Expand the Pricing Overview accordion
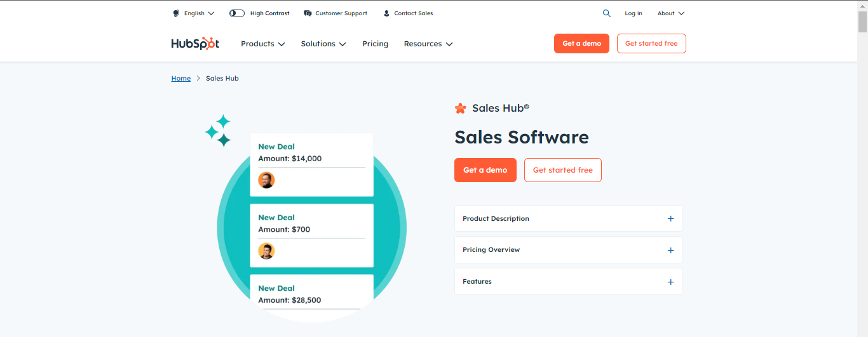 pos(568,250)
